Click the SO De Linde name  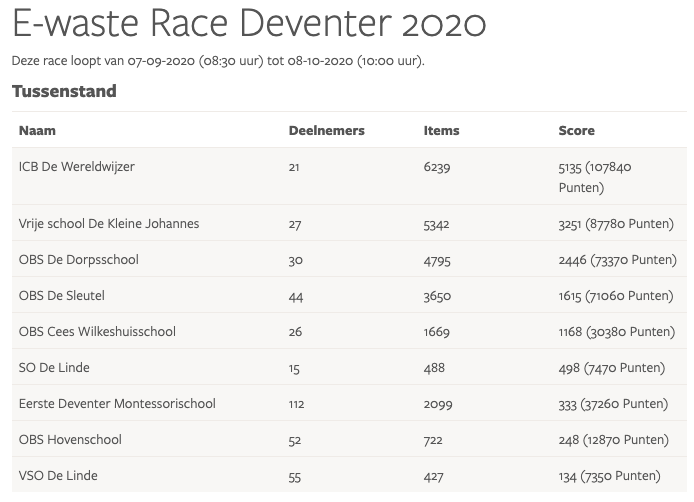[x=54, y=368]
